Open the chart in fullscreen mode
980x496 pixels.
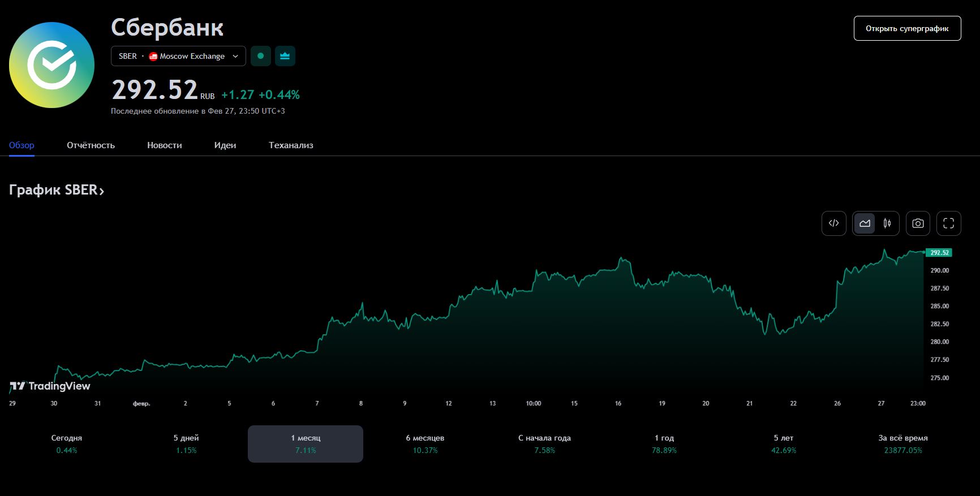[949, 223]
